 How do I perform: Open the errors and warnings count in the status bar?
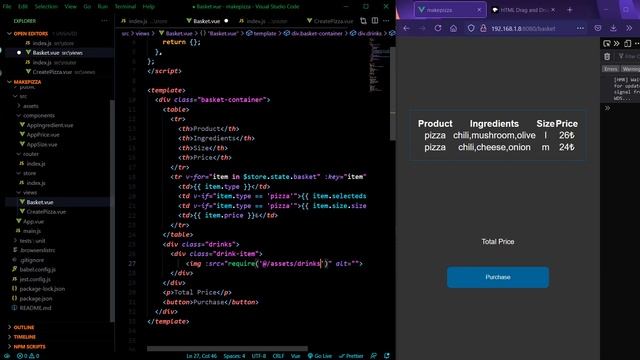[x=28, y=356]
